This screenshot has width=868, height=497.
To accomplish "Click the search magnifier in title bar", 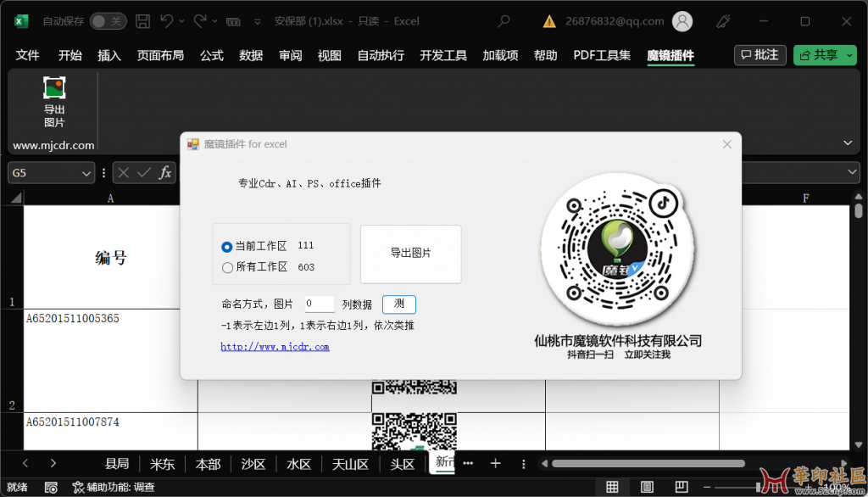I will [x=504, y=21].
